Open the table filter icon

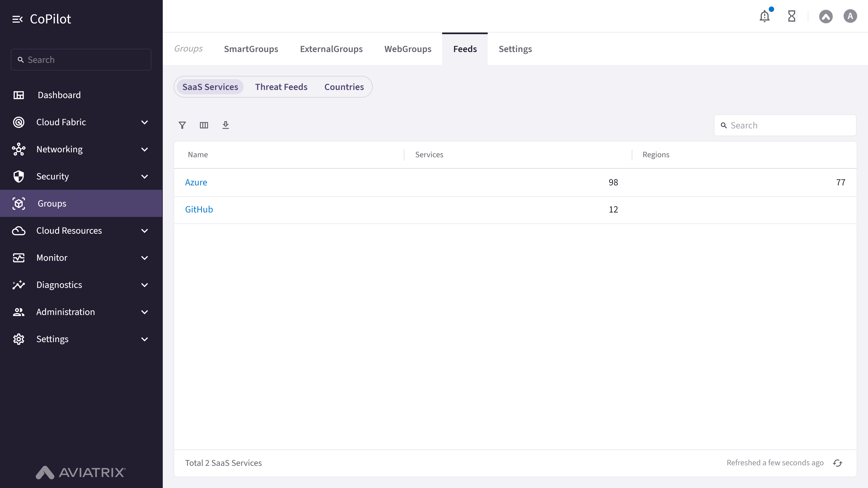[x=182, y=125]
